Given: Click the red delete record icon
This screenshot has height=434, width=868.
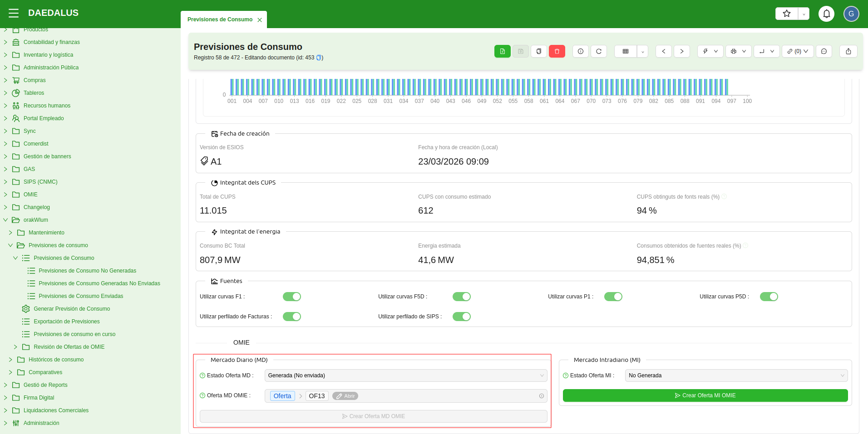Looking at the screenshot, I should click(557, 51).
